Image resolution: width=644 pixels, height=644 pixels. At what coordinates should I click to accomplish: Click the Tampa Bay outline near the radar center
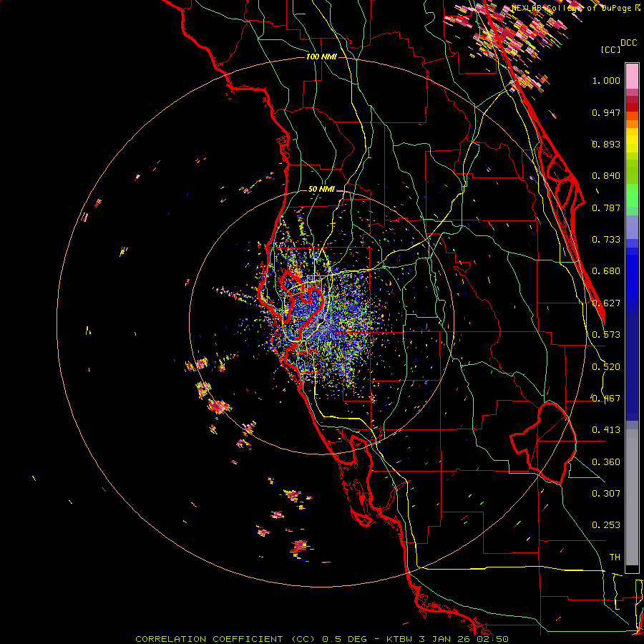point(301,306)
